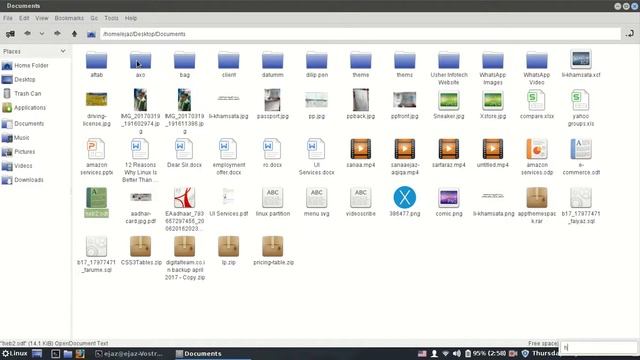
Task: Select the linux partition file
Action: point(273,202)
